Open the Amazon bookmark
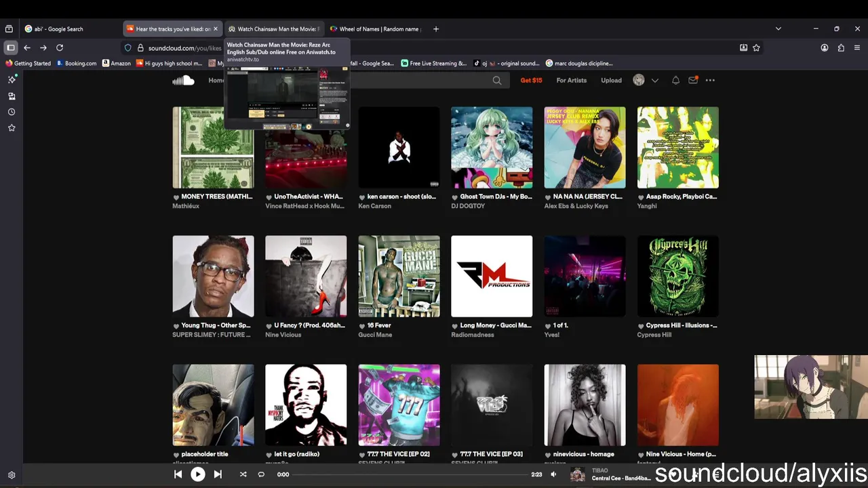 pos(116,64)
